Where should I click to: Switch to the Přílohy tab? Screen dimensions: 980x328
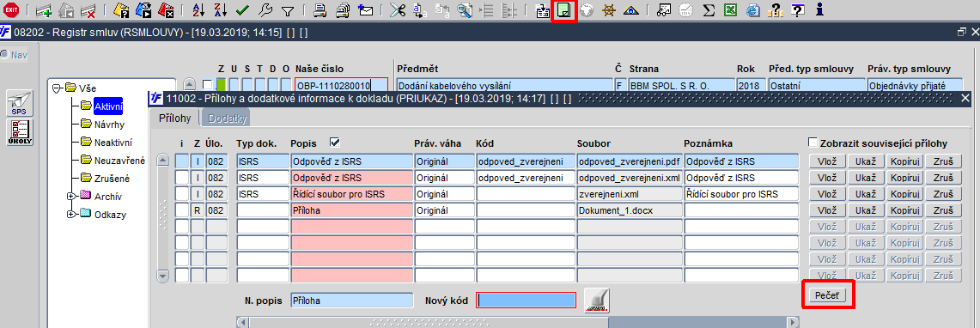[x=174, y=118]
